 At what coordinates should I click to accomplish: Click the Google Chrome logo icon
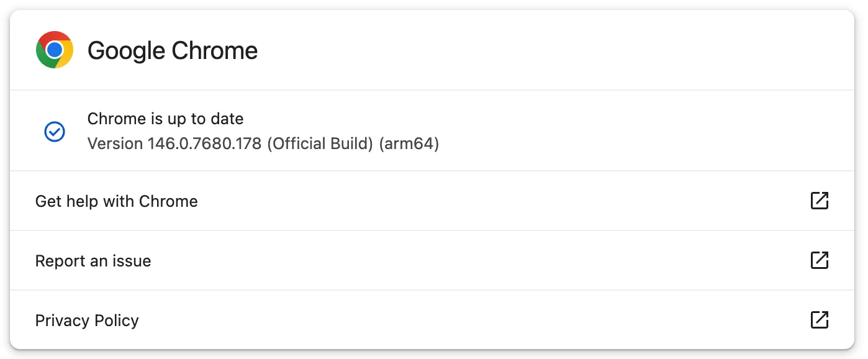click(55, 50)
